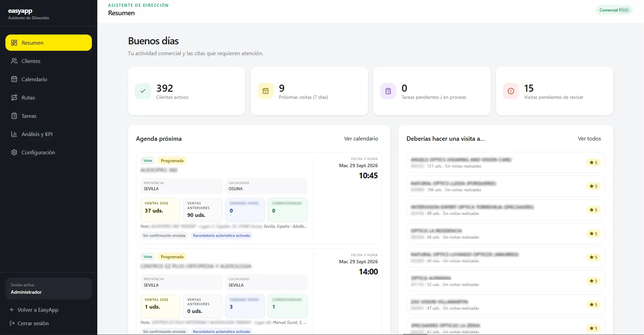
Task: Click the Configuración gear icon
Action: click(14, 152)
